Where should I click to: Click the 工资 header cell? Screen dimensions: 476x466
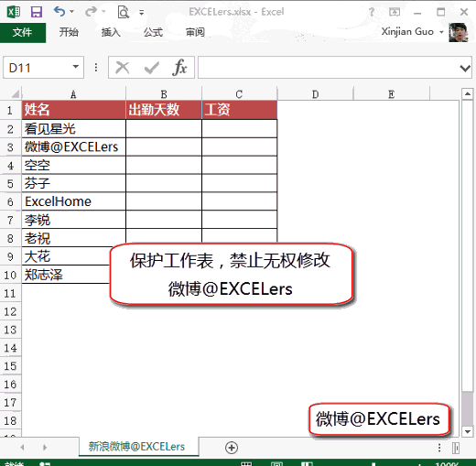coord(240,110)
